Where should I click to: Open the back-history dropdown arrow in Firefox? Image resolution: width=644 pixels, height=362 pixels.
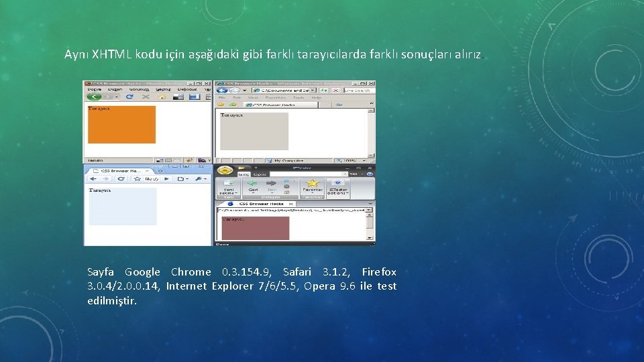117,97
